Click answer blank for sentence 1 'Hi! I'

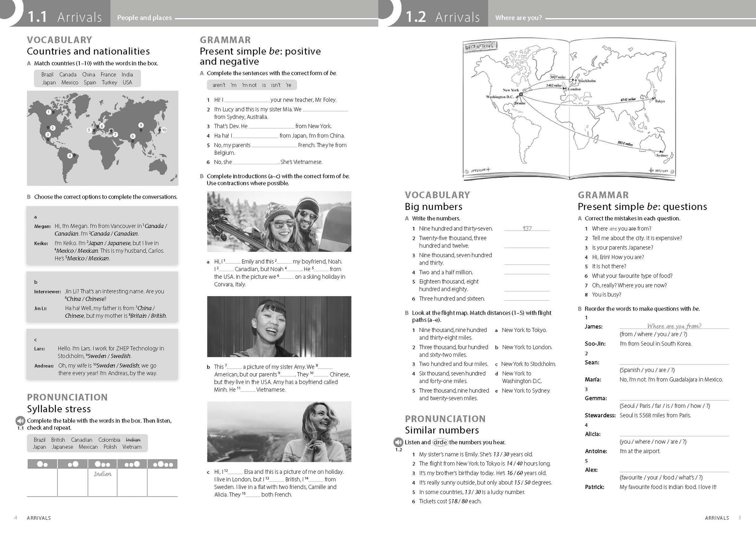[x=247, y=100]
